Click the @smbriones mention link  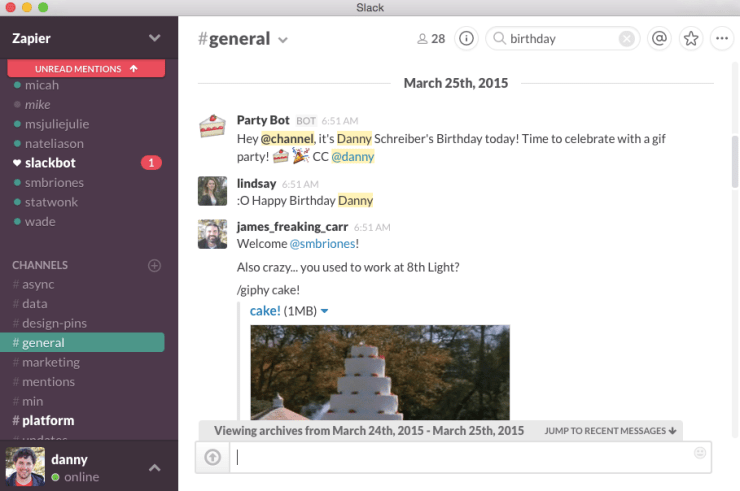[323, 244]
